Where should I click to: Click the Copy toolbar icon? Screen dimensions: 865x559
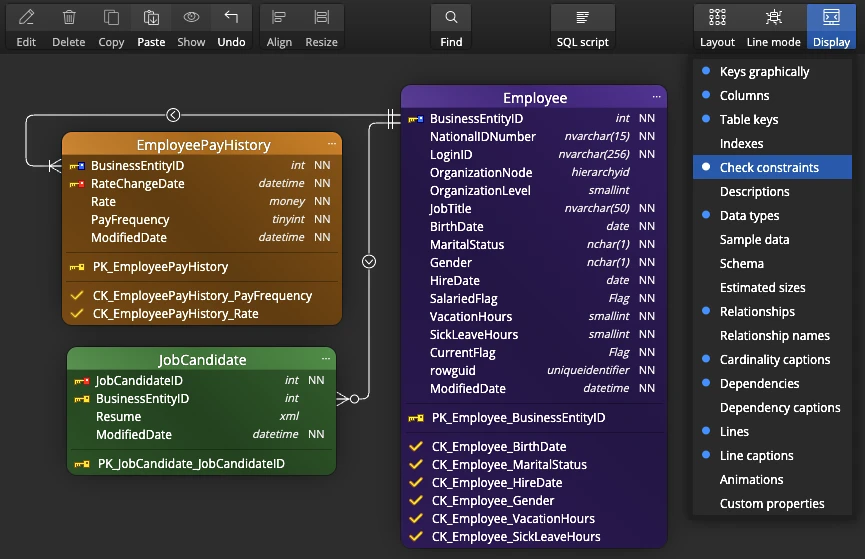point(111,18)
